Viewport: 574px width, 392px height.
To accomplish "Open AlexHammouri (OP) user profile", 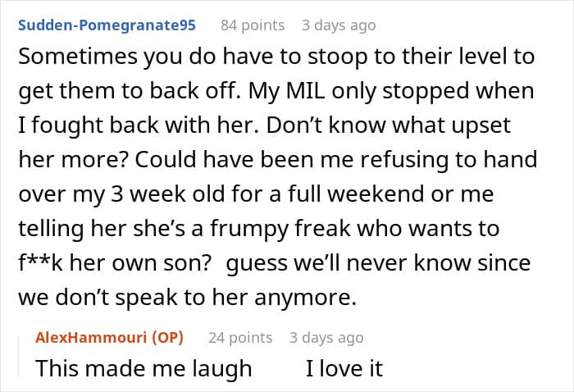I will [109, 337].
